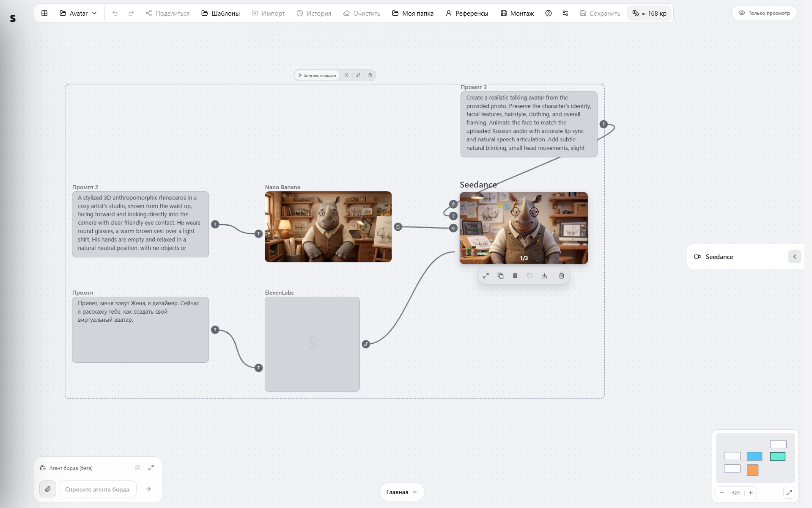Download the Seedance result

544,276
